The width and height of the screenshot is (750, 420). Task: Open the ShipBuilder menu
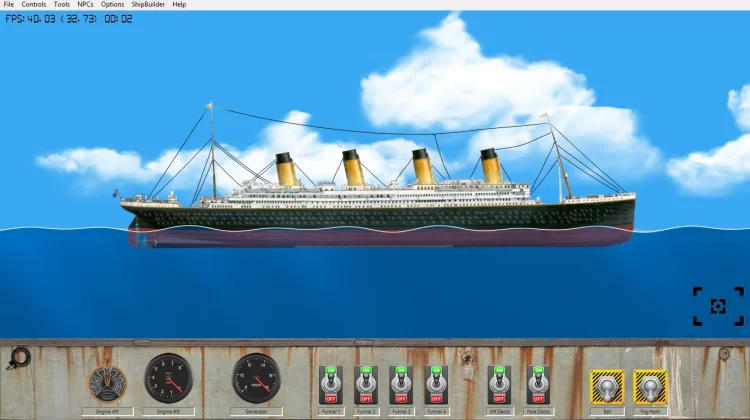(x=148, y=4)
